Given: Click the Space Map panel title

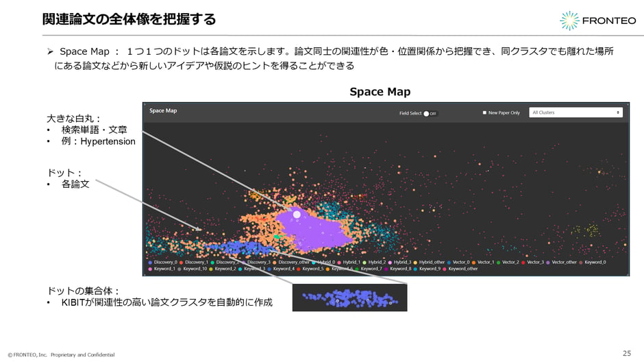Looking at the screenshot, I should pyautogui.click(x=163, y=110).
